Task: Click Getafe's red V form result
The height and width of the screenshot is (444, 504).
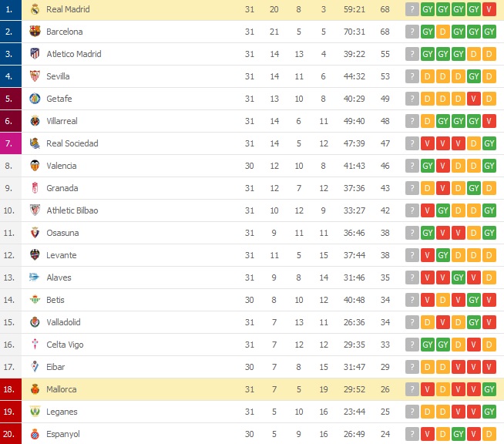Action: [473, 99]
